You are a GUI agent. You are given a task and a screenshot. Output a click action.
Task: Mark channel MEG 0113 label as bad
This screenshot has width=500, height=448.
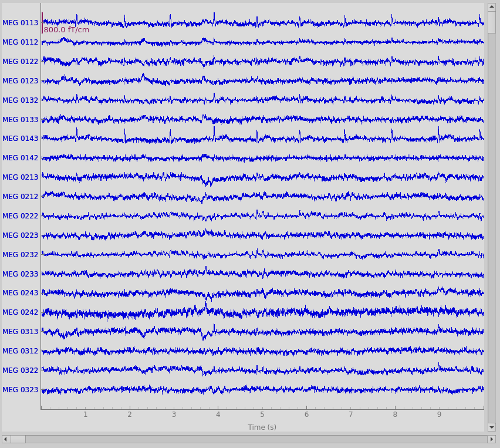pos(21,23)
